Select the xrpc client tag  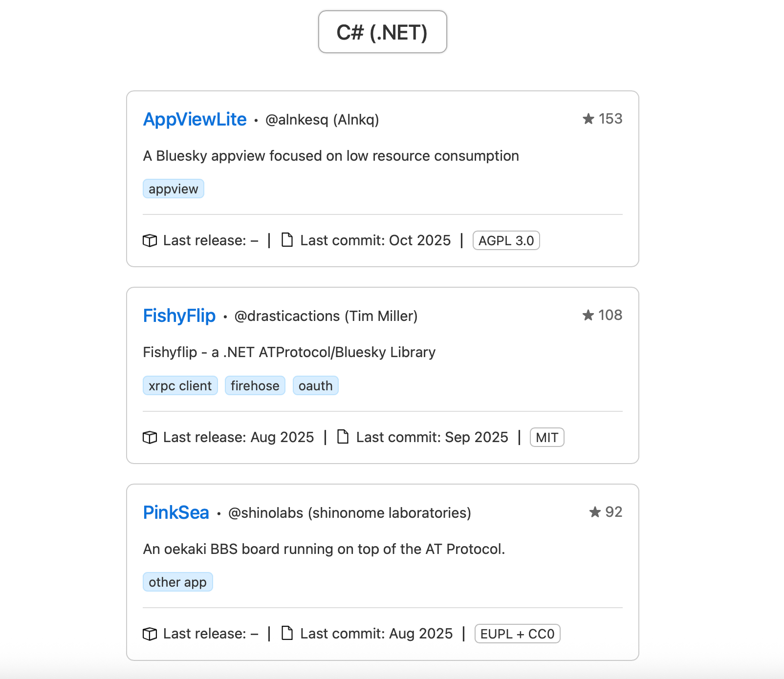(180, 386)
